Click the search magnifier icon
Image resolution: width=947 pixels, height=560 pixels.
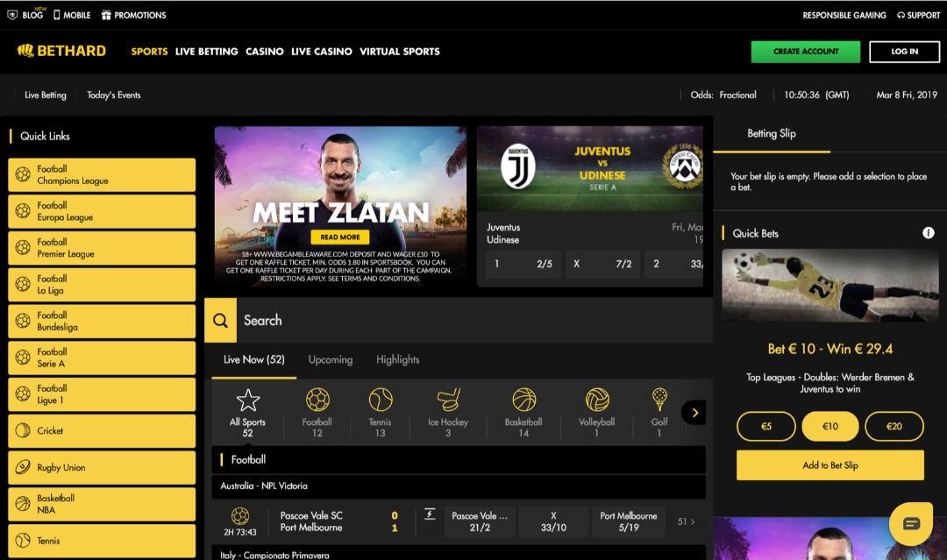[x=220, y=321]
